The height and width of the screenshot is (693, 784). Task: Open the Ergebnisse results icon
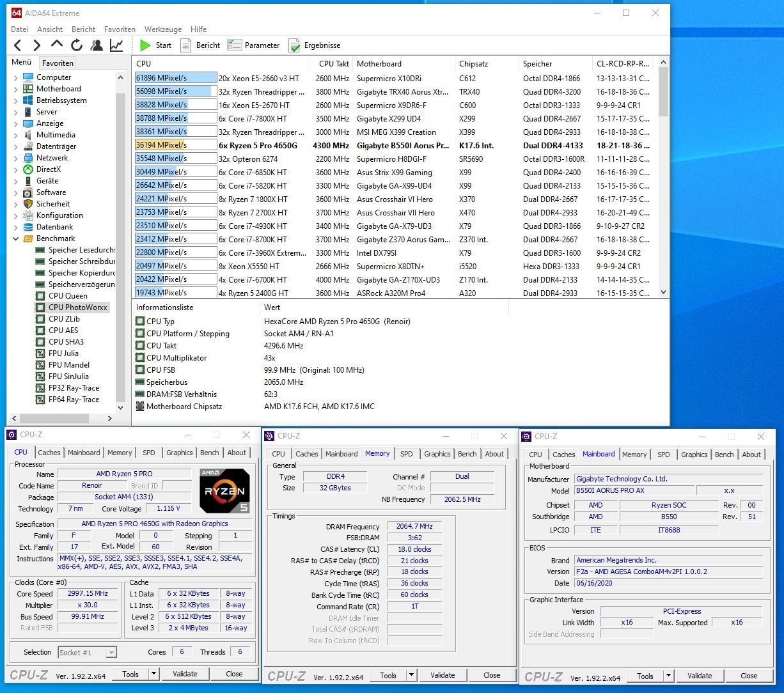[x=294, y=45]
